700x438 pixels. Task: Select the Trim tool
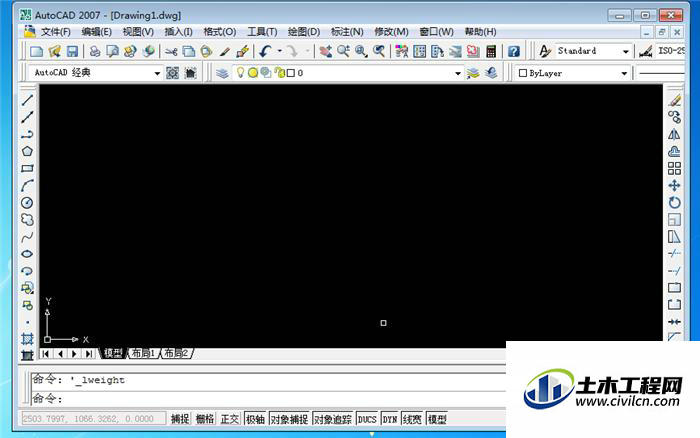(x=675, y=254)
